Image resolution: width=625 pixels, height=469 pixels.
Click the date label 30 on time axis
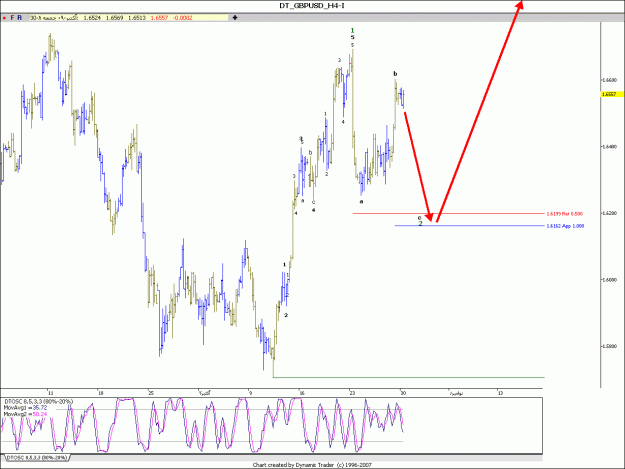[x=403, y=393]
